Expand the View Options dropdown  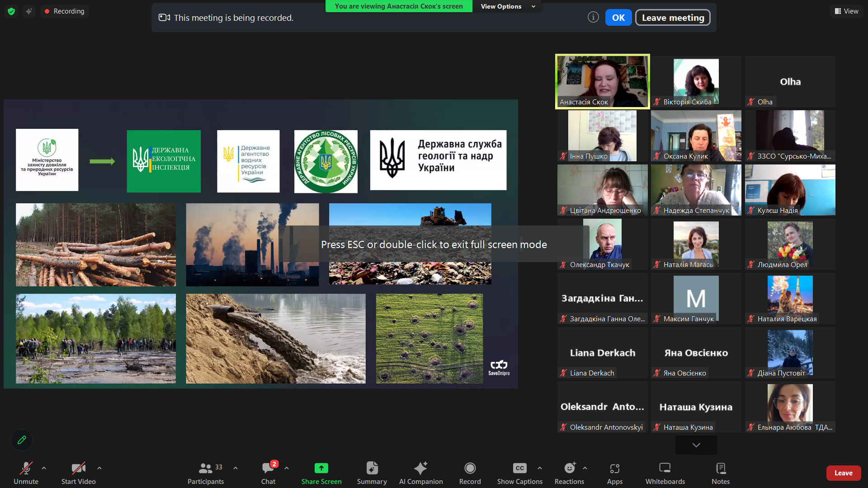coord(507,6)
